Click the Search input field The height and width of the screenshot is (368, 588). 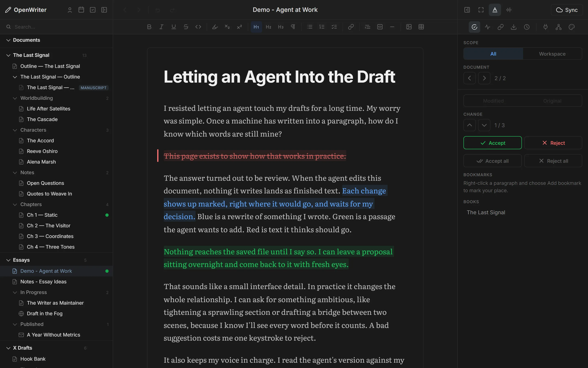coord(56,27)
